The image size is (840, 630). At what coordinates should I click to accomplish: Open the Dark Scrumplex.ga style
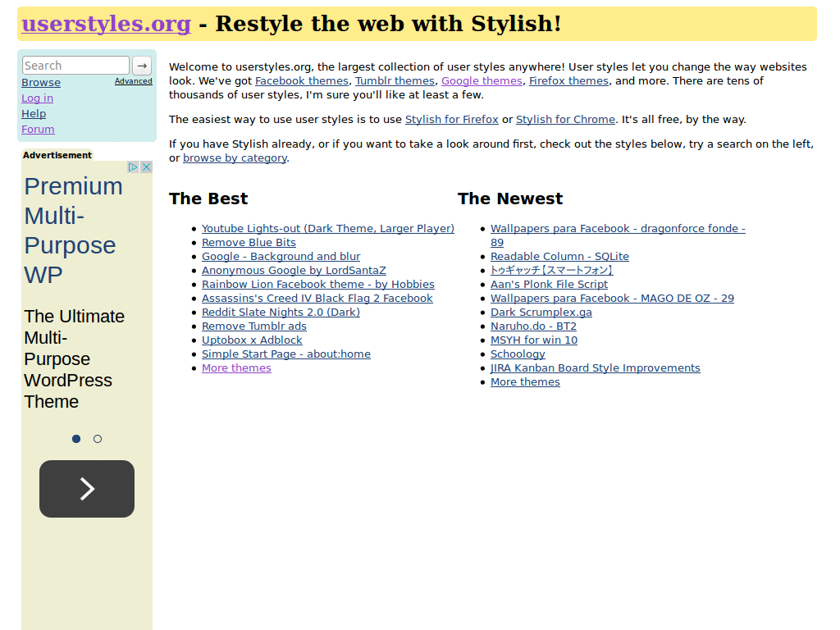tap(541, 313)
